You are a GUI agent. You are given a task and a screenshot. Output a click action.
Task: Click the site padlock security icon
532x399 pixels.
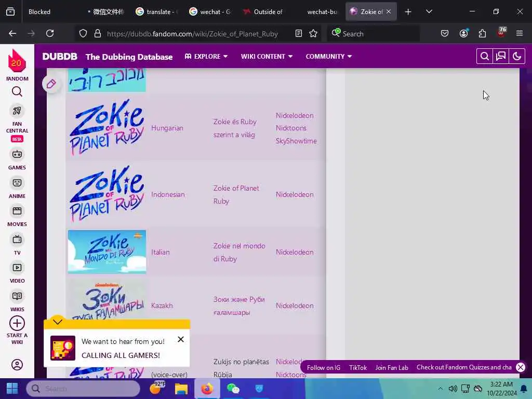98,34
